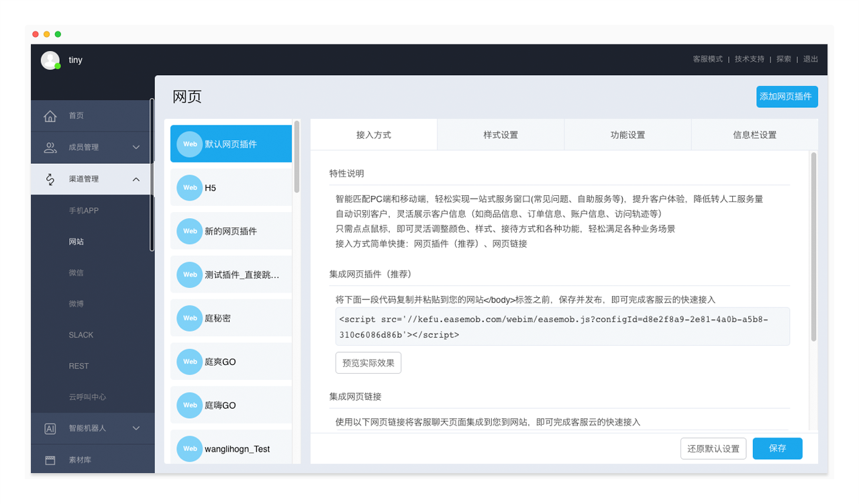Click 还原默认设置 to reset settings

click(713, 448)
